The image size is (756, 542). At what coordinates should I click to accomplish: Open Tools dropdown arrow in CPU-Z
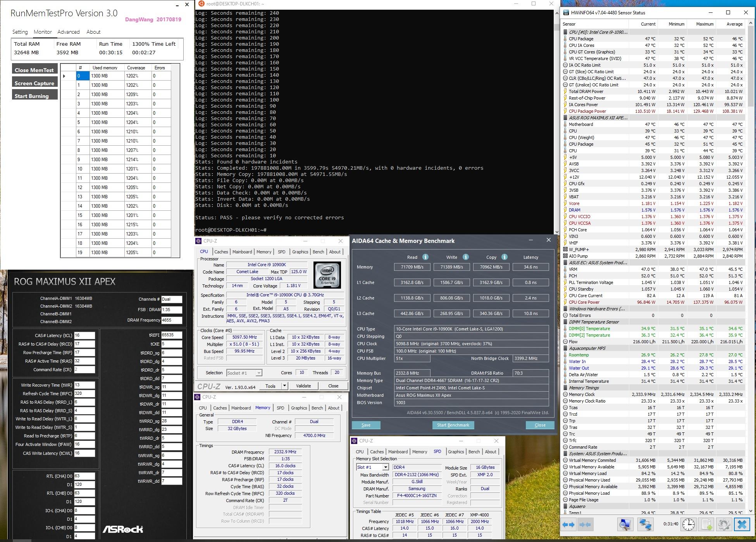pyautogui.click(x=284, y=386)
